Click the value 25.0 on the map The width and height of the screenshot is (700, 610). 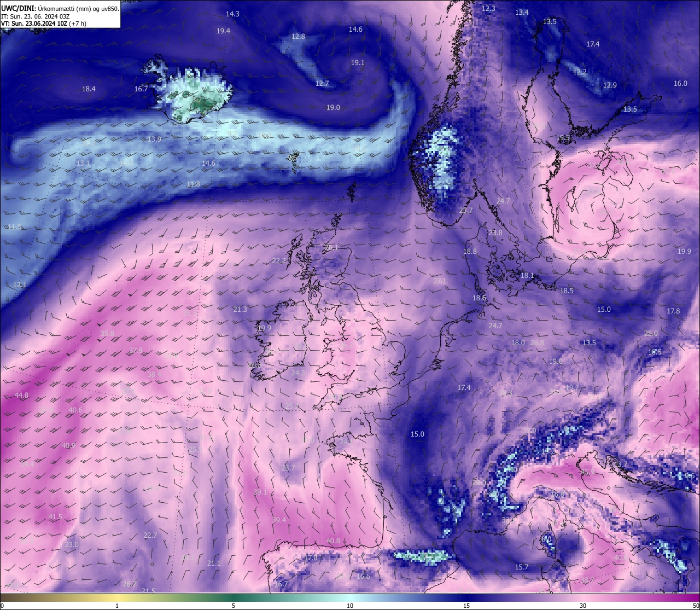[x=651, y=334]
